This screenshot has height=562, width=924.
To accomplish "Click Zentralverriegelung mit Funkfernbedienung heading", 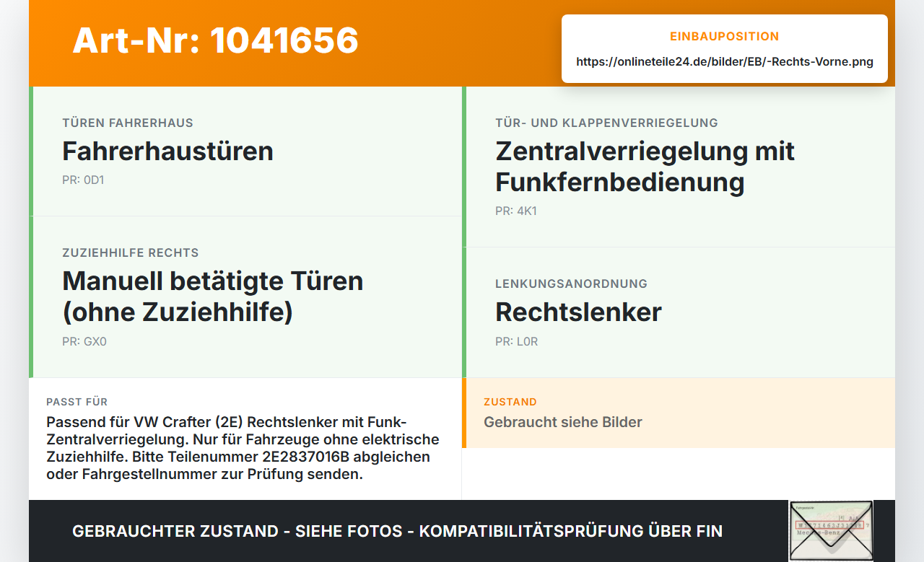I will 645,167.
